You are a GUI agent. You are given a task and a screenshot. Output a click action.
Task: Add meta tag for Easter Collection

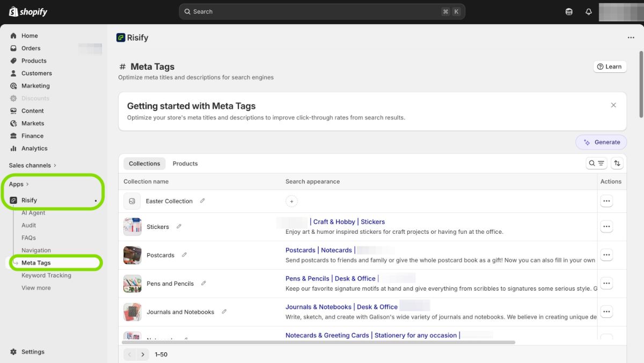tap(291, 202)
